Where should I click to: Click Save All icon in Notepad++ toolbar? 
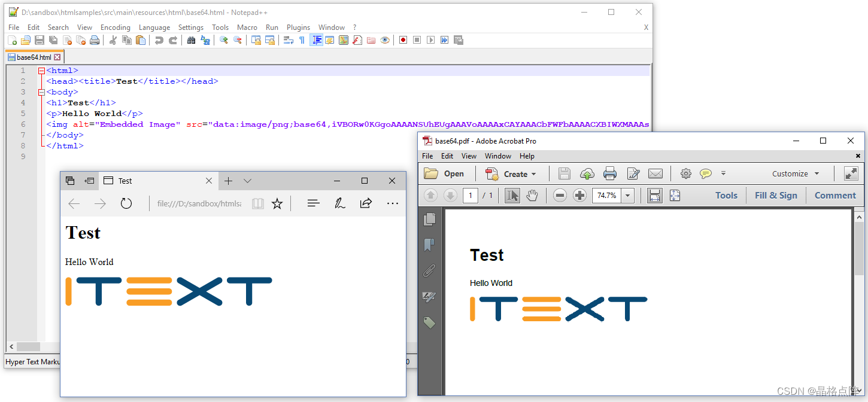click(x=53, y=40)
